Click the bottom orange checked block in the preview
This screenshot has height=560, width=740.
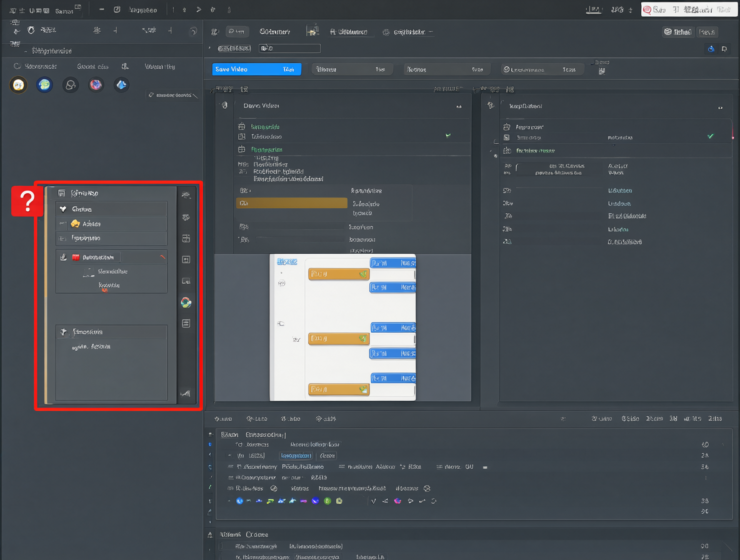coord(339,389)
